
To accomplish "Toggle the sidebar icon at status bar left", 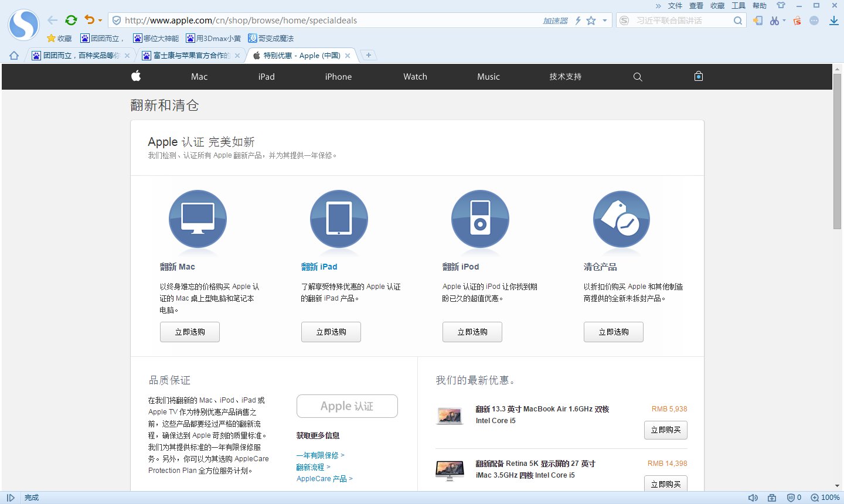I will pyautogui.click(x=11, y=498).
